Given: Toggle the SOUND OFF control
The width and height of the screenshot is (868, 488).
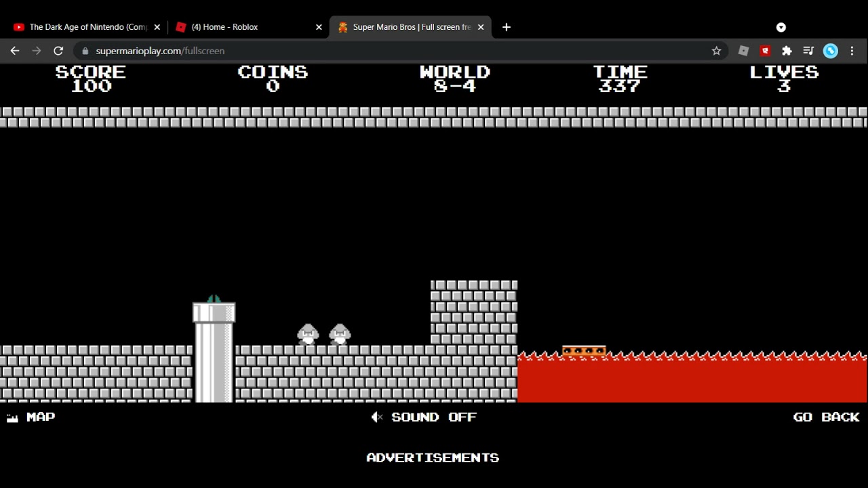Looking at the screenshot, I should pyautogui.click(x=424, y=418).
